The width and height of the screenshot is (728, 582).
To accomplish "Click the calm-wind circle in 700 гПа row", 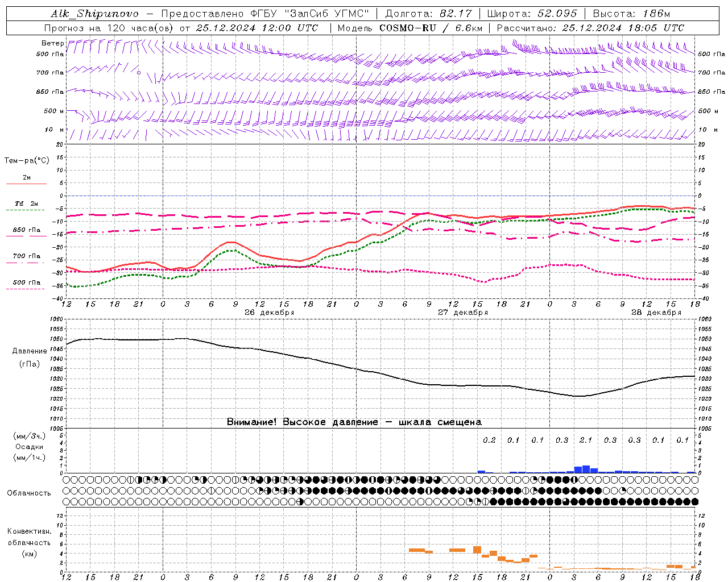I will tap(139, 73).
